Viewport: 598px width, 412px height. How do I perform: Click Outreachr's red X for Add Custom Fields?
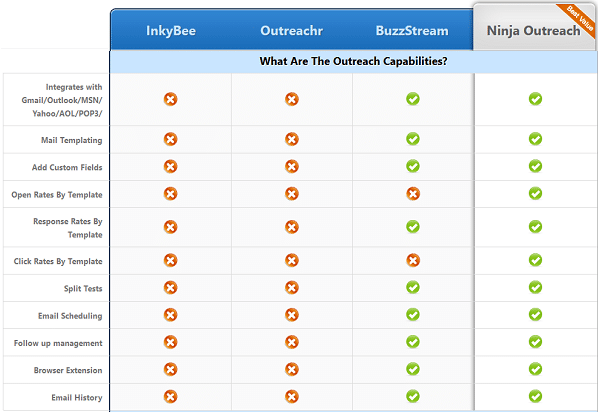coord(292,166)
